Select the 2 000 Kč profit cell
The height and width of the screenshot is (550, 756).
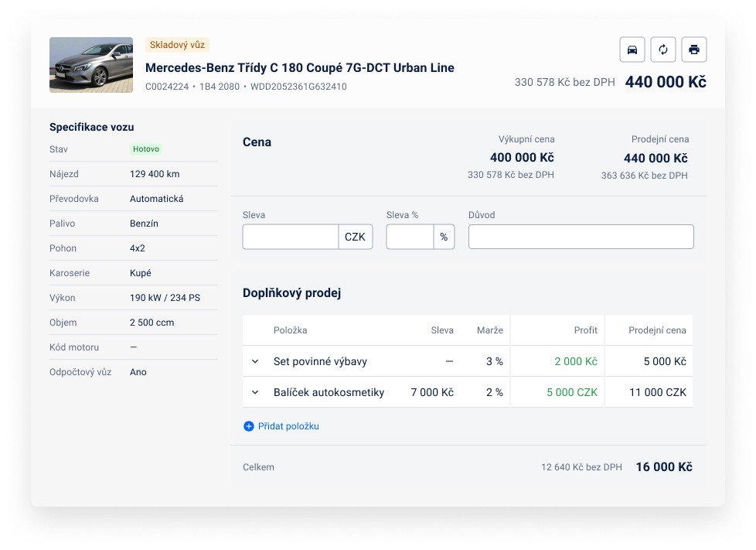pyautogui.click(x=576, y=361)
